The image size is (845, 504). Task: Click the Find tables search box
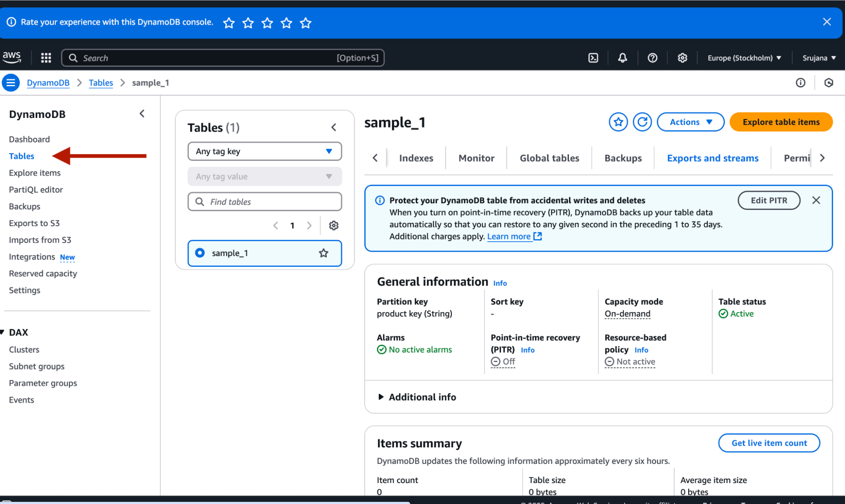(x=265, y=202)
